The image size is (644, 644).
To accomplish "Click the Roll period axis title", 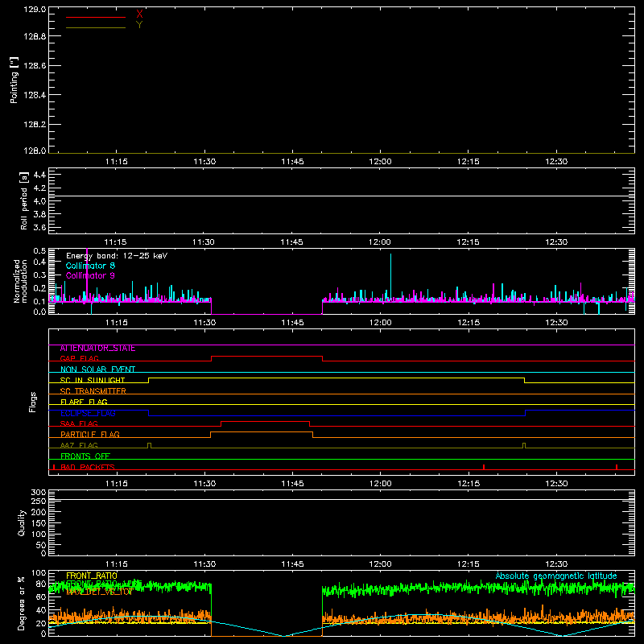I will [24, 200].
